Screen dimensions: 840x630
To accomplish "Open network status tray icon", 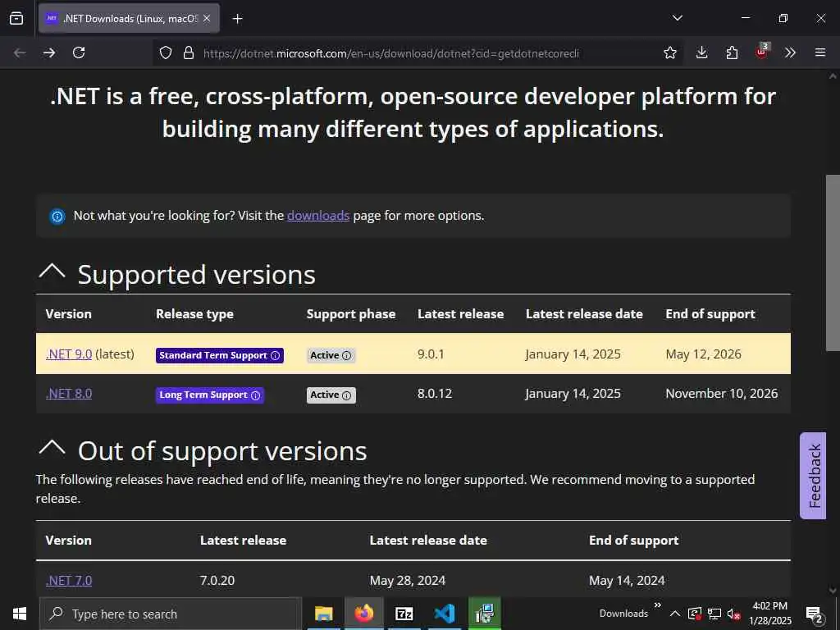I will (x=714, y=614).
